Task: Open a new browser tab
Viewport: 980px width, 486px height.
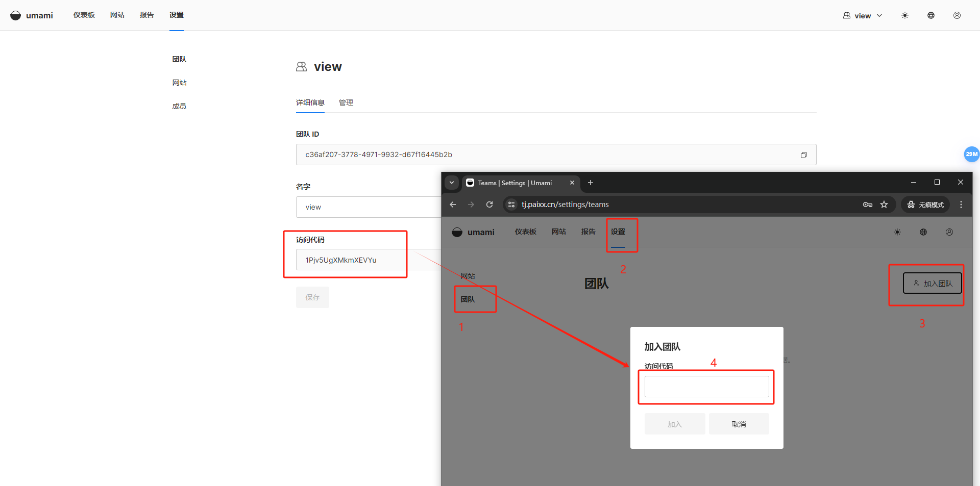Action: (x=590, y=183)
